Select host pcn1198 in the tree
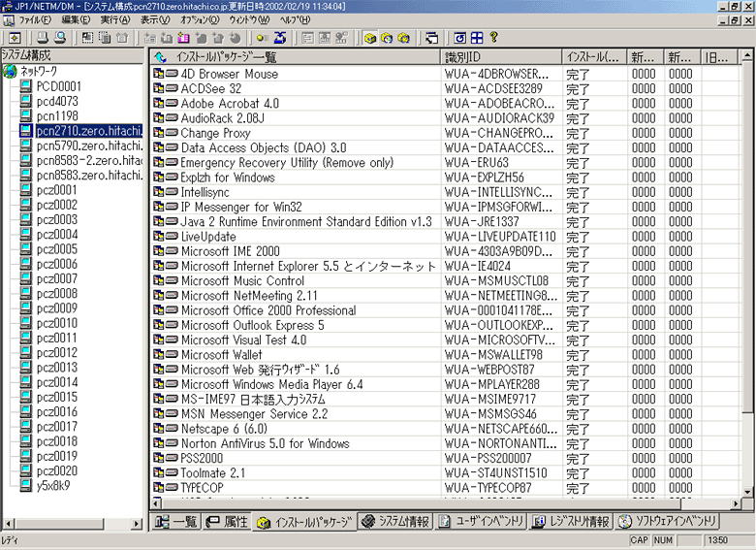Screen dimensions: 756x550 tap(57, 115)
